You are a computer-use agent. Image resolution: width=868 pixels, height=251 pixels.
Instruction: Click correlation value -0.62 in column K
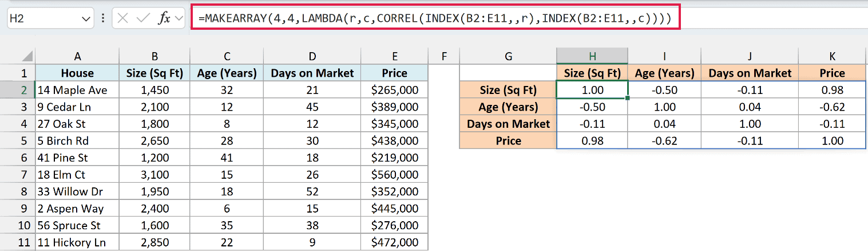click(832, 107)
